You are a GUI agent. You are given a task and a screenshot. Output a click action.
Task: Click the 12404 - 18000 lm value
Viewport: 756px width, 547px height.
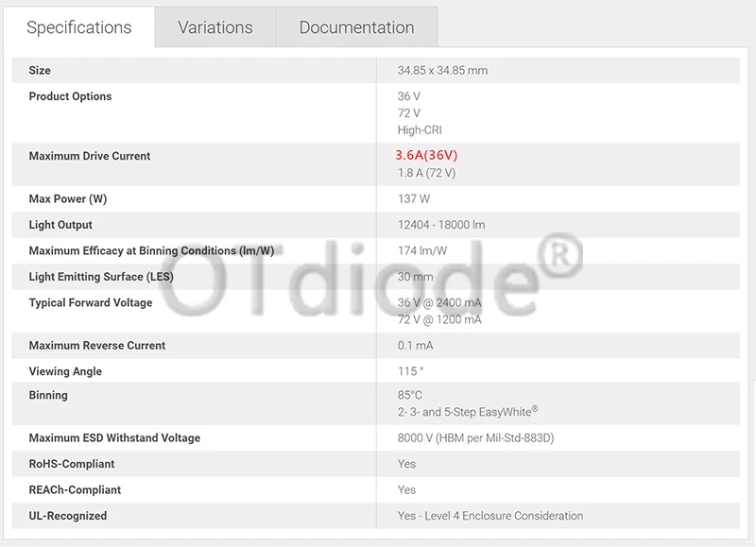point(441,225)
